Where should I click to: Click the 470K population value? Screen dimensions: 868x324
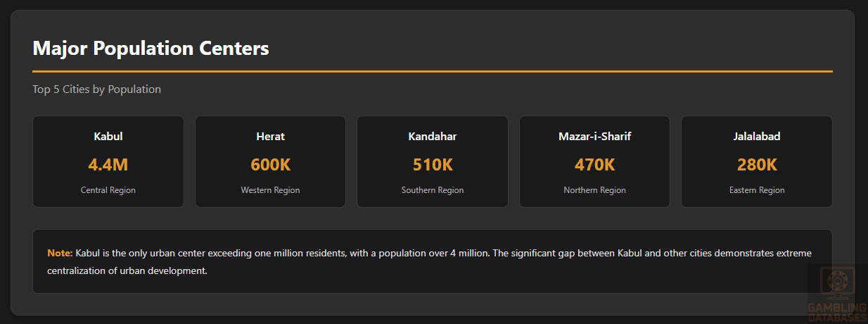pyautogui.click(x=594, y=165)
